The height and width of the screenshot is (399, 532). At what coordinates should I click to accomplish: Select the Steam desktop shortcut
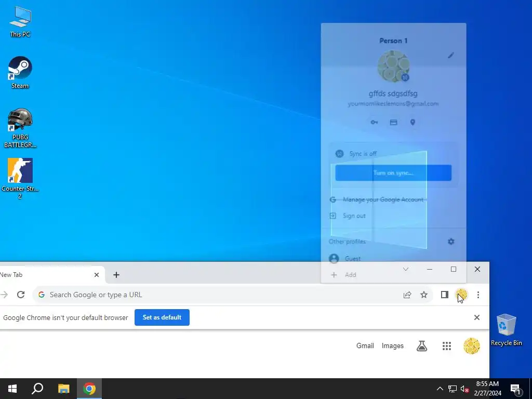pyautogui.click(x=20, y=73)
